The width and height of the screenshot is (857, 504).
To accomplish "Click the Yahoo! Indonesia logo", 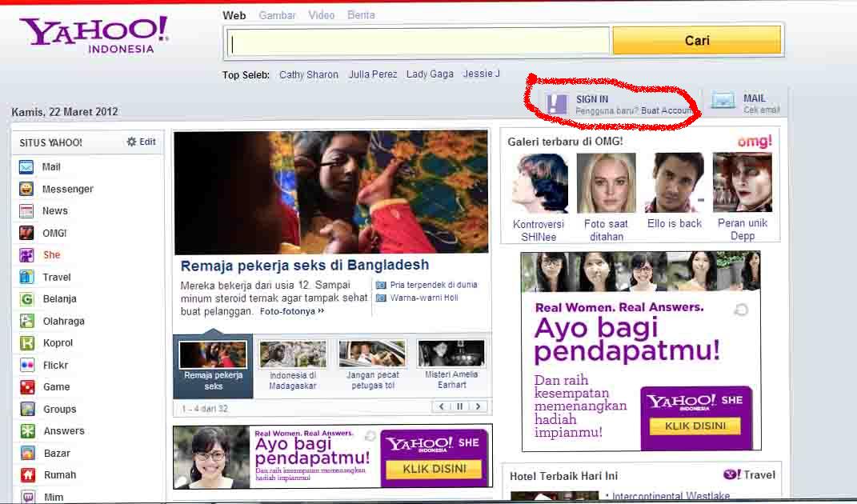I will (x=94, y=34).
